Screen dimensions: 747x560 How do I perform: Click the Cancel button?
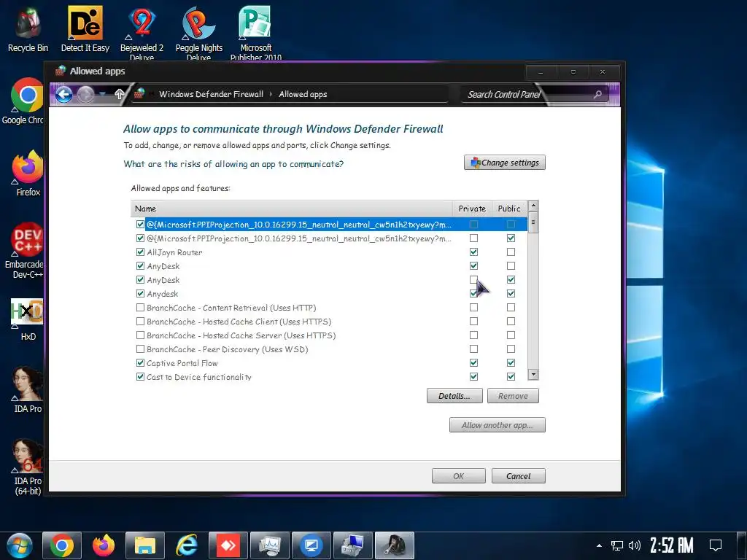click(x=519, y=475)
